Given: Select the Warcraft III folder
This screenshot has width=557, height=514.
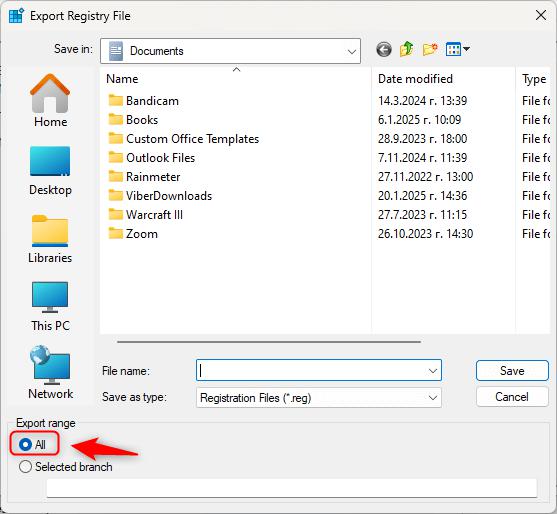Looking at the screenshot, I should [154, 215].
